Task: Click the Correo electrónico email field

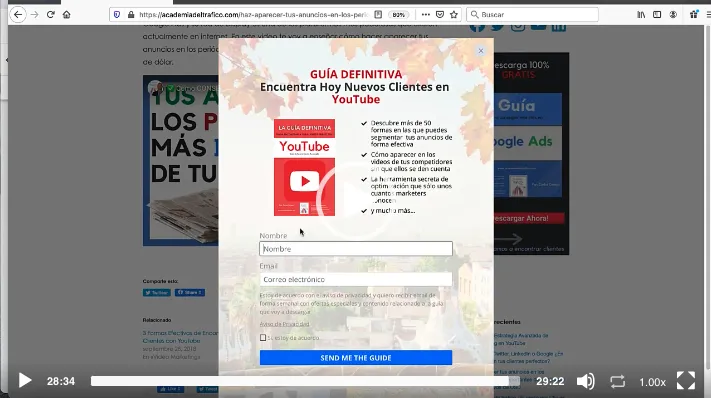Action: 356,279
